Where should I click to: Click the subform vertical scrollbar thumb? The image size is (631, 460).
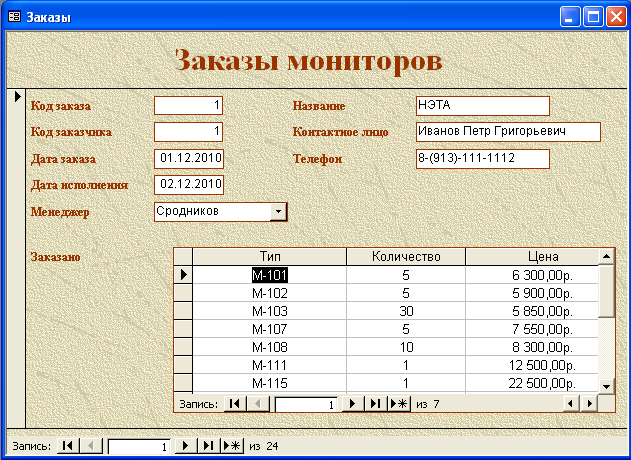tap(606, 291)
